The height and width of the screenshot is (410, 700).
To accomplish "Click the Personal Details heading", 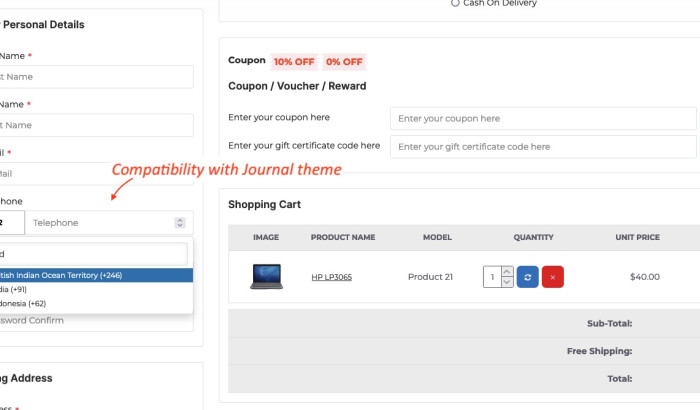I will (x=44, y=25).
